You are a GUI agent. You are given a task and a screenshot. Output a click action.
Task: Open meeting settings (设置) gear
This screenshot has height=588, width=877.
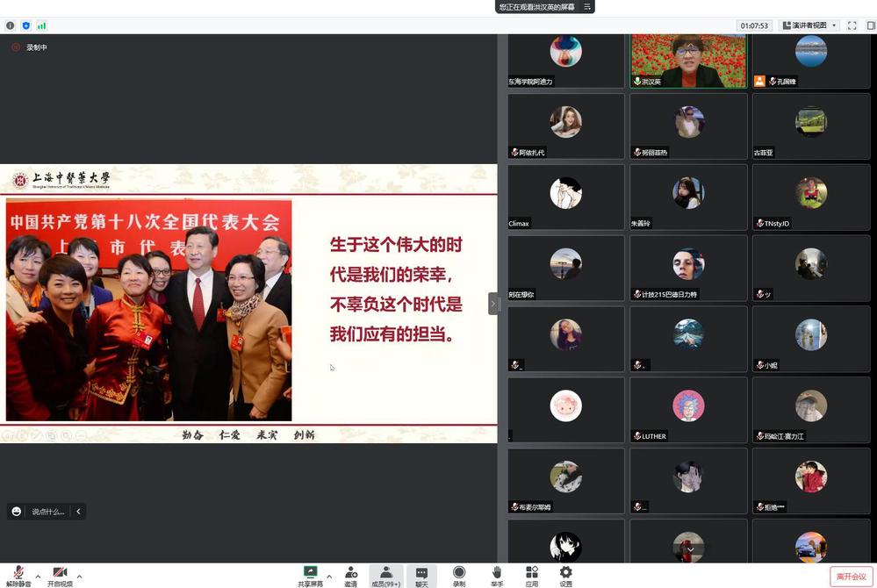(x=565, y=575)
